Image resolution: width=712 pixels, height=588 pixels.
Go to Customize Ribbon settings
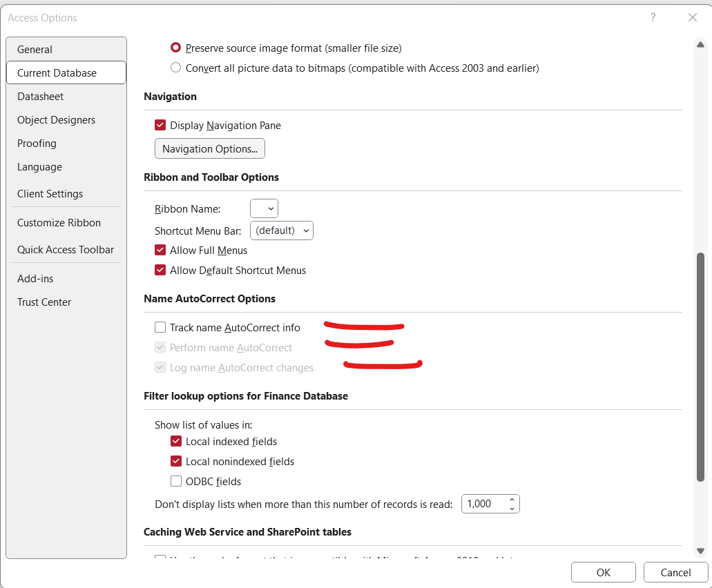coord(59,223)
